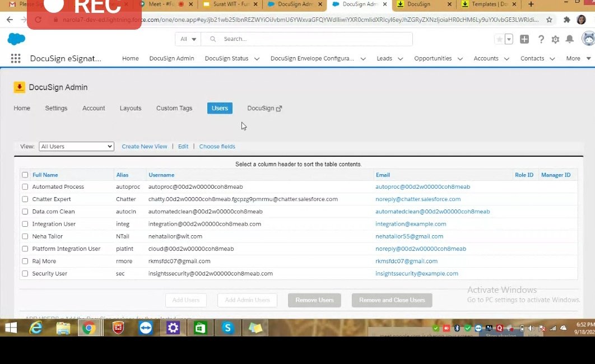The image size is (595, 364).
Task: Sort by the Username column header
Action: (161, 175)
